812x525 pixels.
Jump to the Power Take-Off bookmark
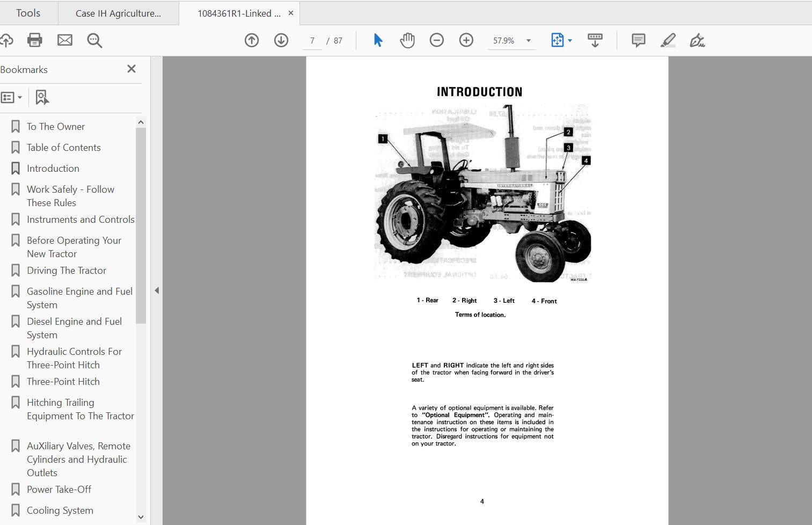(59, 489)
